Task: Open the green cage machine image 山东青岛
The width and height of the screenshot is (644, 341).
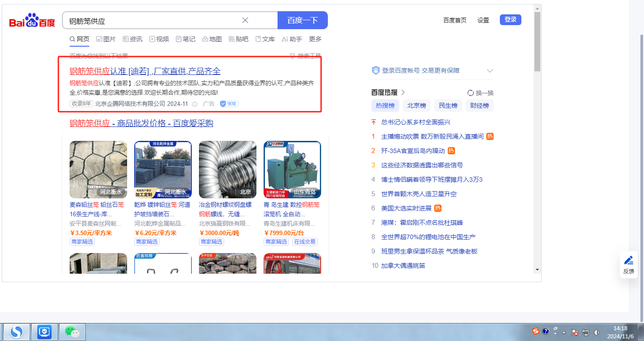Action: (292, 170)
